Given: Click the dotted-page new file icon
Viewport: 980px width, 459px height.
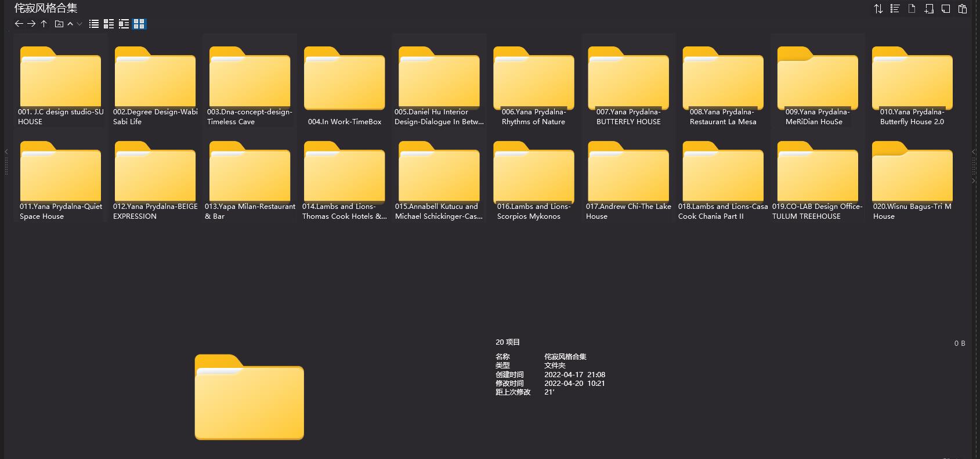Looking at the screenshot, I should pos(912,9).
